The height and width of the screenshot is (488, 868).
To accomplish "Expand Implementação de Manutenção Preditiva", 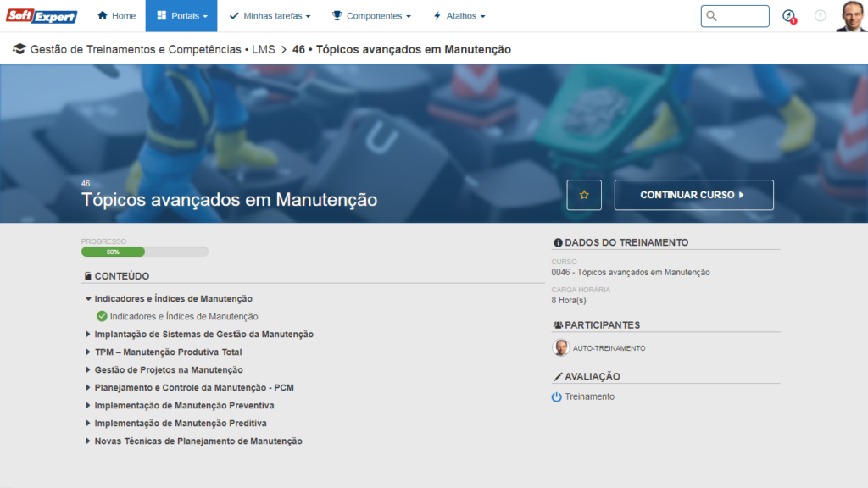I will [88, 424].
